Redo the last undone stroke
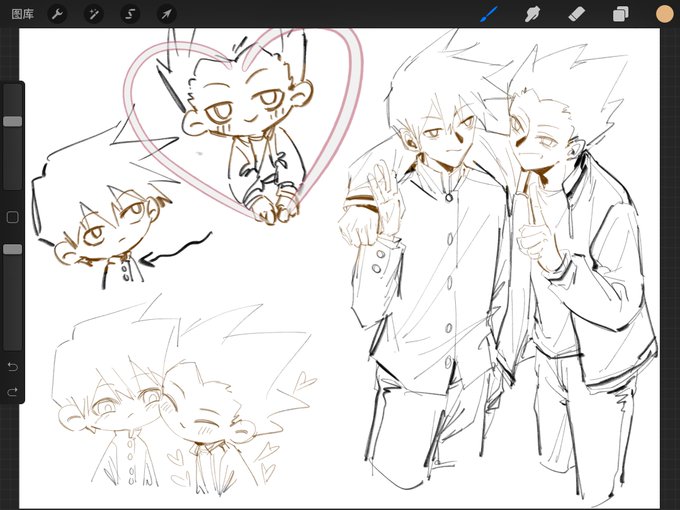680x510 pixels. [13, 392]
